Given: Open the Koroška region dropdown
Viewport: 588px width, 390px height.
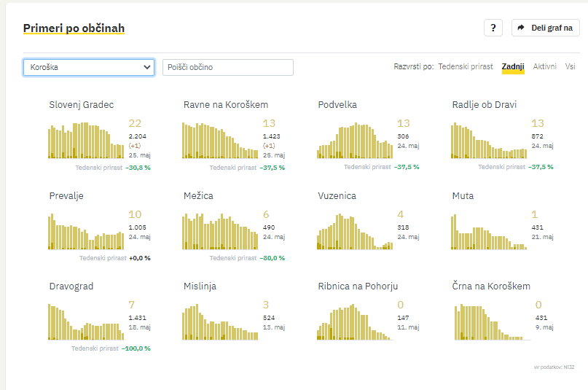Looking at the screenshot, I should tap(89, 67).
